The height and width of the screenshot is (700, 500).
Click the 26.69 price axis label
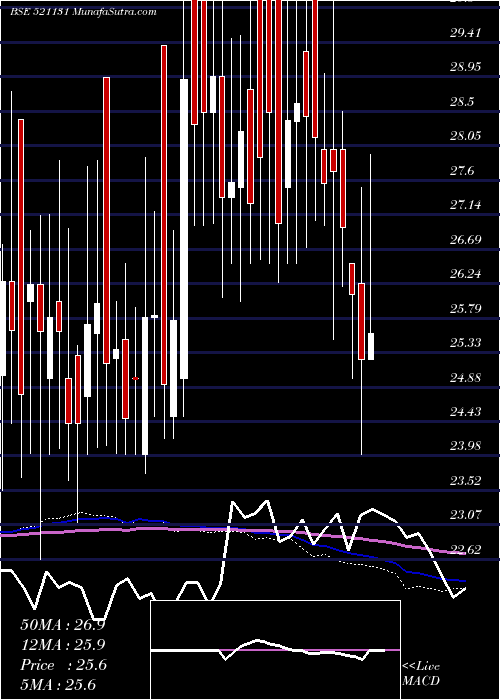(466, 240)
